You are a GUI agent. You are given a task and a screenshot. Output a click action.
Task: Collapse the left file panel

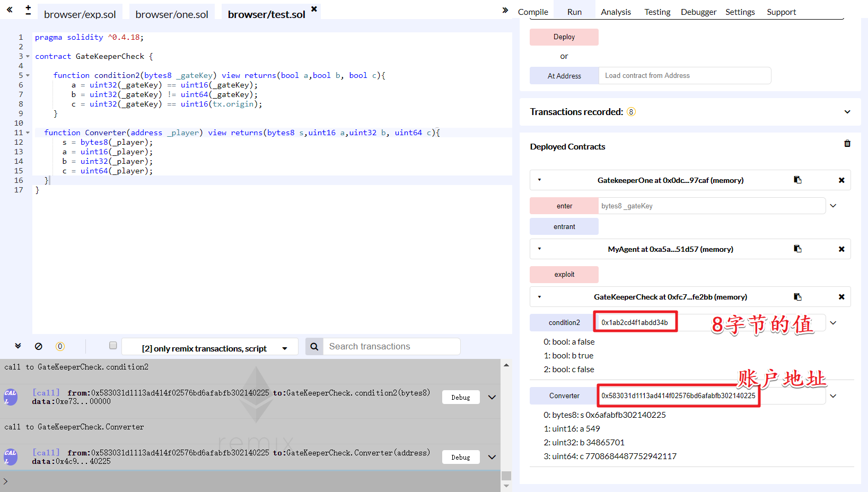pos(10,10)
